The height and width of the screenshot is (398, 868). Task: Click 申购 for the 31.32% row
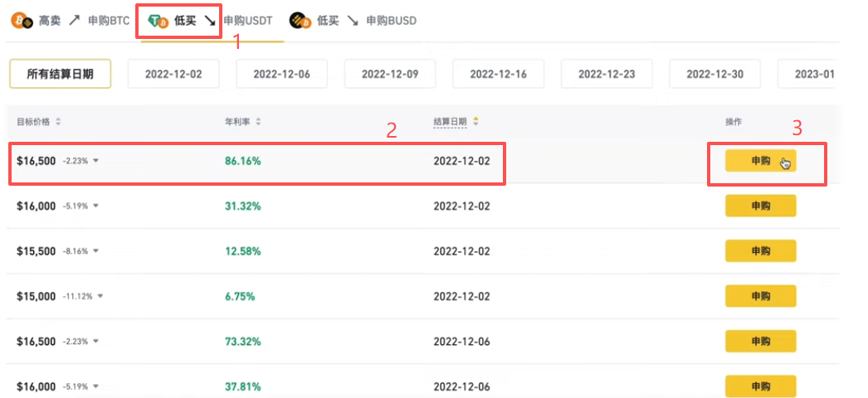point(761,206)
